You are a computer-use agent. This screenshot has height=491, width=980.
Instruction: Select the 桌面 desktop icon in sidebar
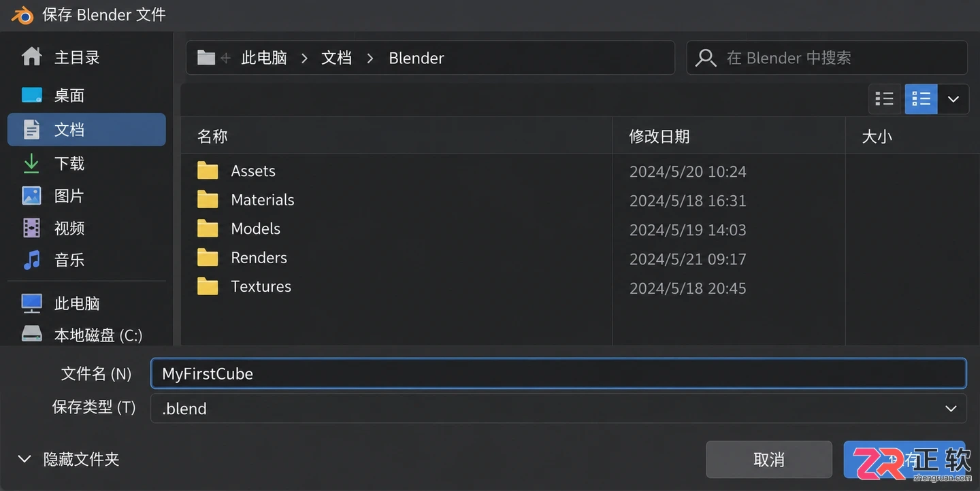point(31,95)
